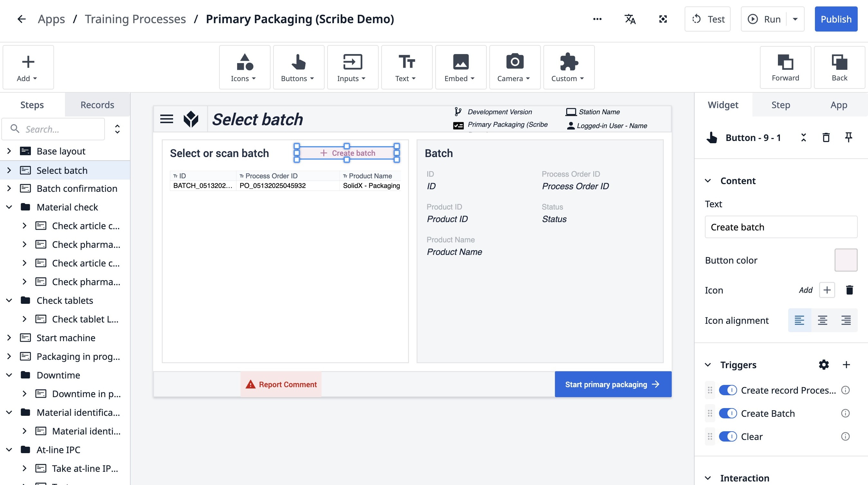Click the Publish button

point(836,19)
